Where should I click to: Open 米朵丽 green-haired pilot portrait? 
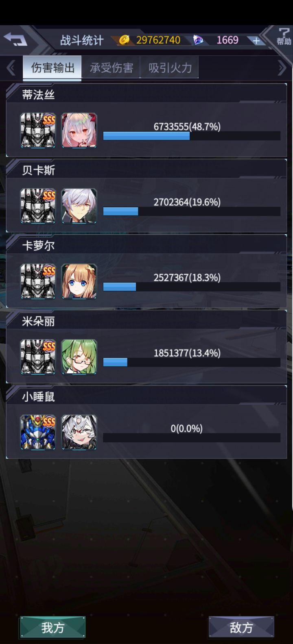click(79, 357)
